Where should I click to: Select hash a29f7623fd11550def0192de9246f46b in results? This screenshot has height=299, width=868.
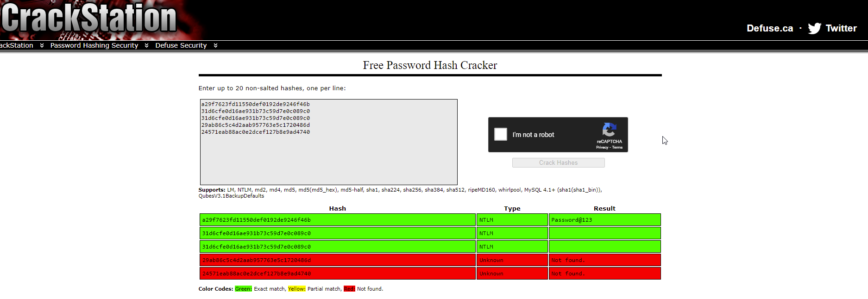[x=337, y=220]
